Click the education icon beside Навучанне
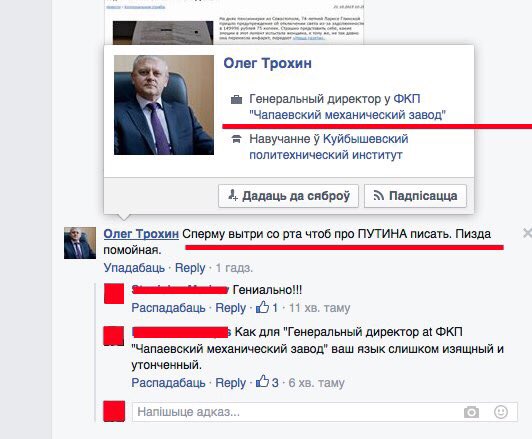This screenshot has height=439, width=532. [236, 139]
